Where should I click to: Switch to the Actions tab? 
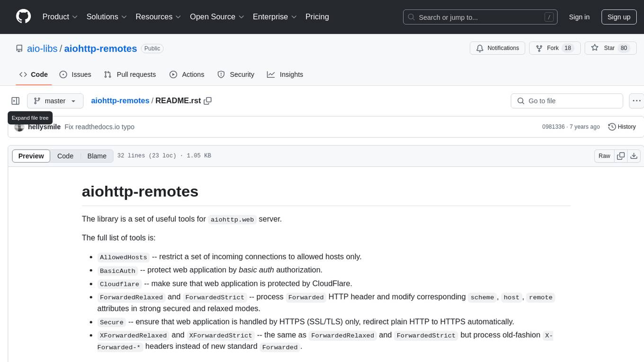coord(187,74)
